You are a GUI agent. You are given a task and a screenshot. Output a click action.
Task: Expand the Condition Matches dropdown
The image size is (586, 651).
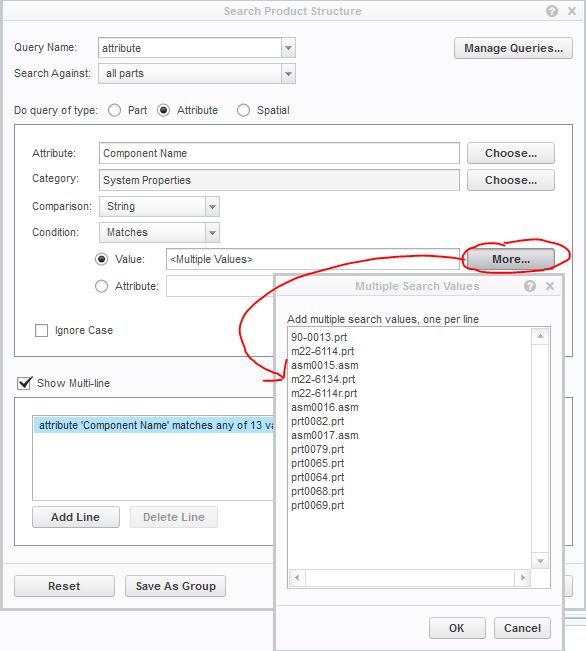[x=212, y=233]
